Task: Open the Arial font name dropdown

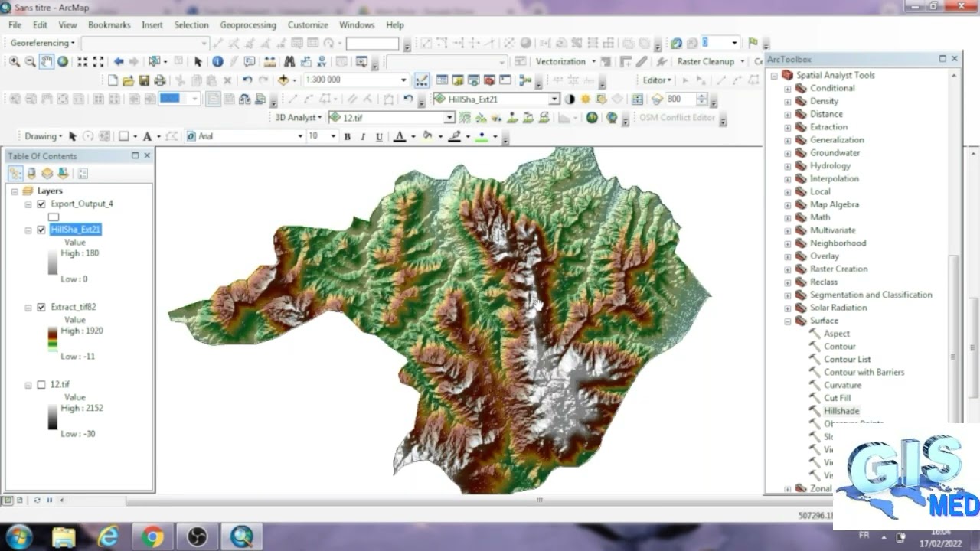Action: (300, 136)
